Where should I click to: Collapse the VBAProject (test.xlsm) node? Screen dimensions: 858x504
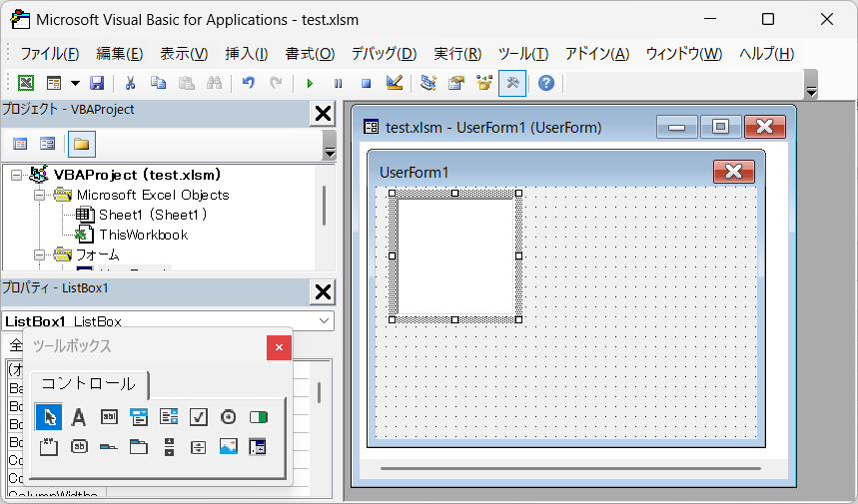tap(16, 175)
